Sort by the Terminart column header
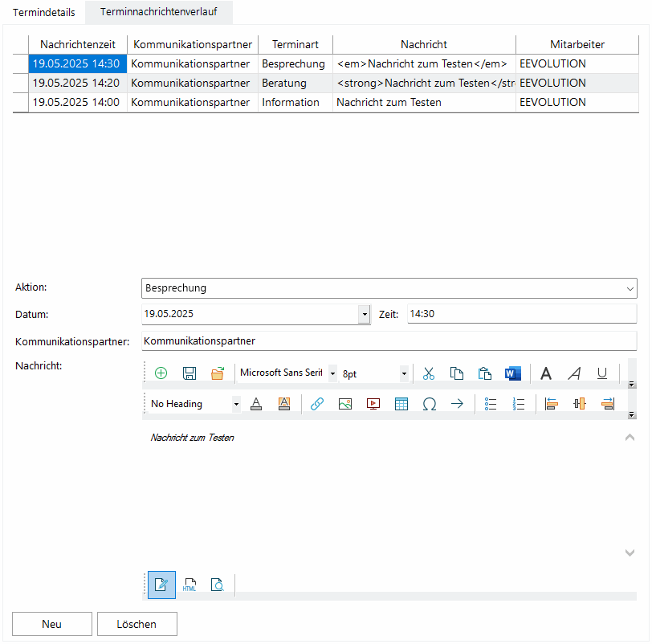 click(x=295, y=44)
